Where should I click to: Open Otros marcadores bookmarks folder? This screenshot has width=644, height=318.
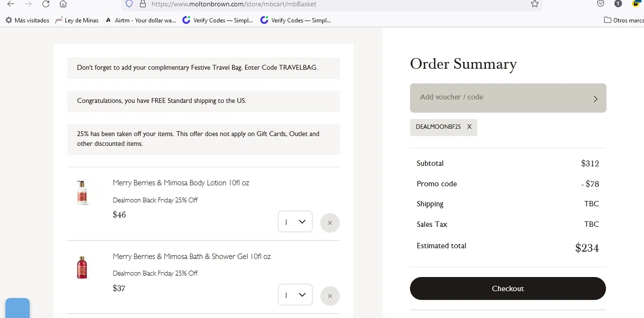coord(624,20)
